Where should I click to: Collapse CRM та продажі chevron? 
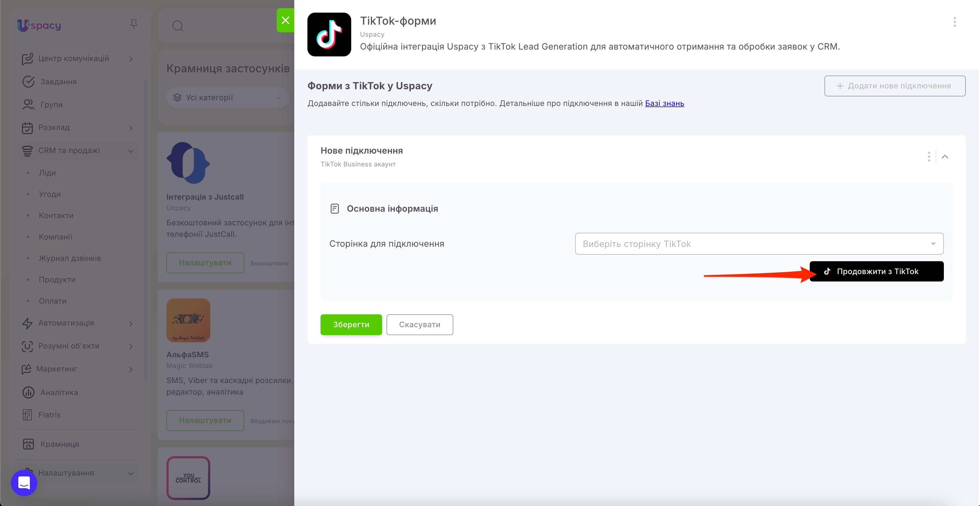[x=131, y=151]
